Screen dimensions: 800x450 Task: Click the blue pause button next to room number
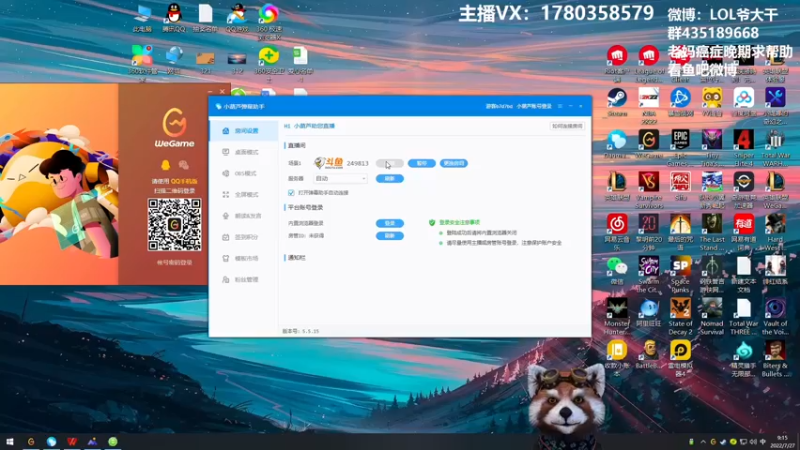pyautogui.click(x=421, y=163)
